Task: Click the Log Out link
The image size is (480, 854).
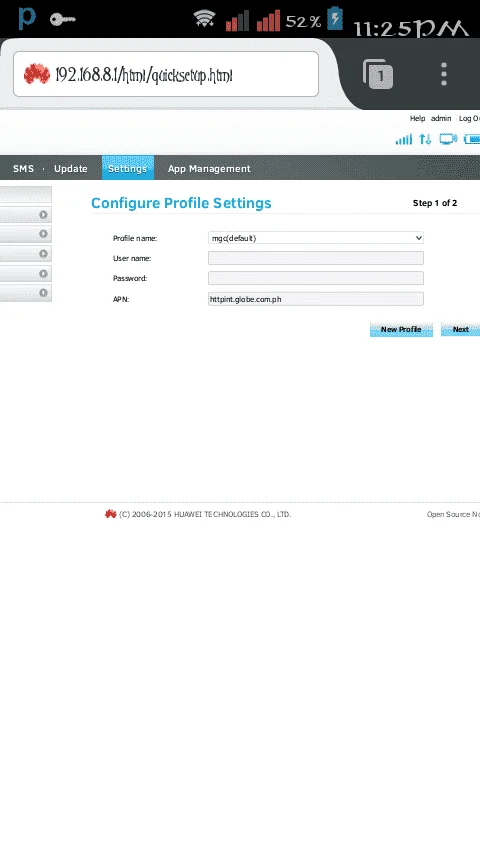Action: click(469, 118)
